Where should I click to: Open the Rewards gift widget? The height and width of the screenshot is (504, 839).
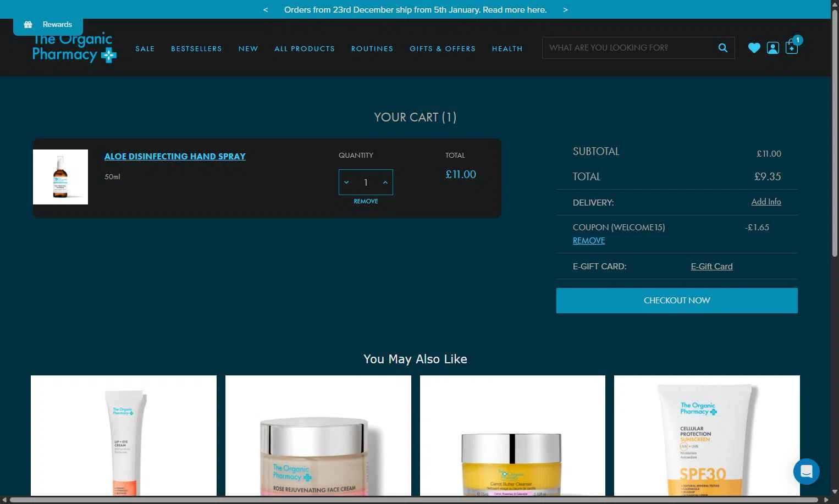click(48, 25)
